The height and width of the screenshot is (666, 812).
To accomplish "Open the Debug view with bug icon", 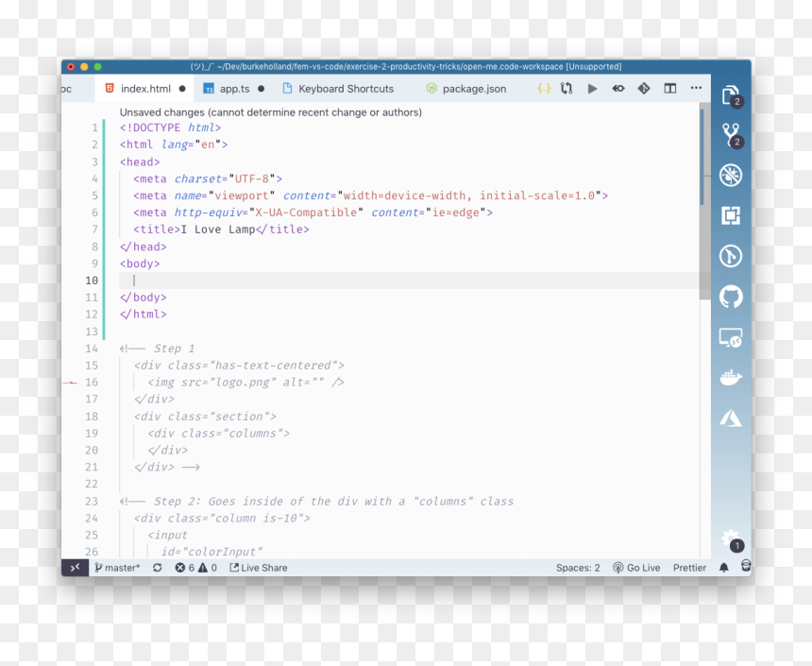I will [731, 175].
